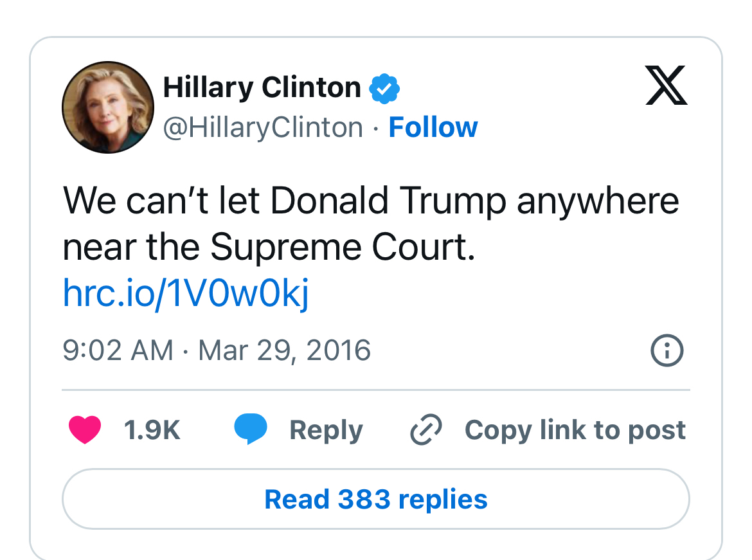This screenshot has width=752, height=560.
Task: Click the Reply label
Action: [326, 430]
